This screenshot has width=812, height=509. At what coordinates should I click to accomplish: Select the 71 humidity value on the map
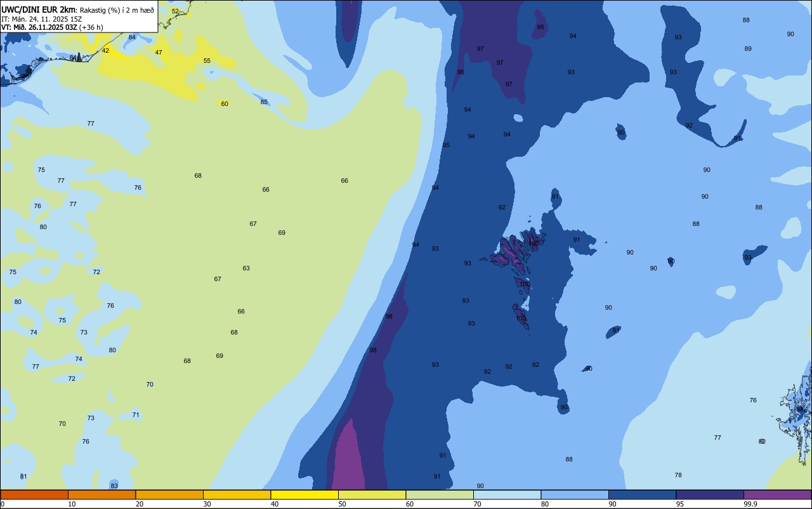click(x=136, y=415)
